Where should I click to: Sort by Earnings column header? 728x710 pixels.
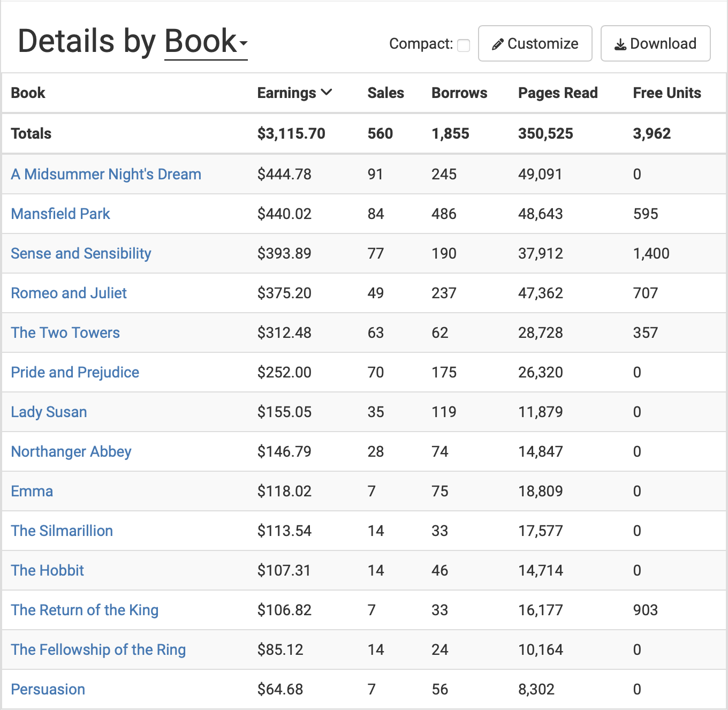coord(294,93)
